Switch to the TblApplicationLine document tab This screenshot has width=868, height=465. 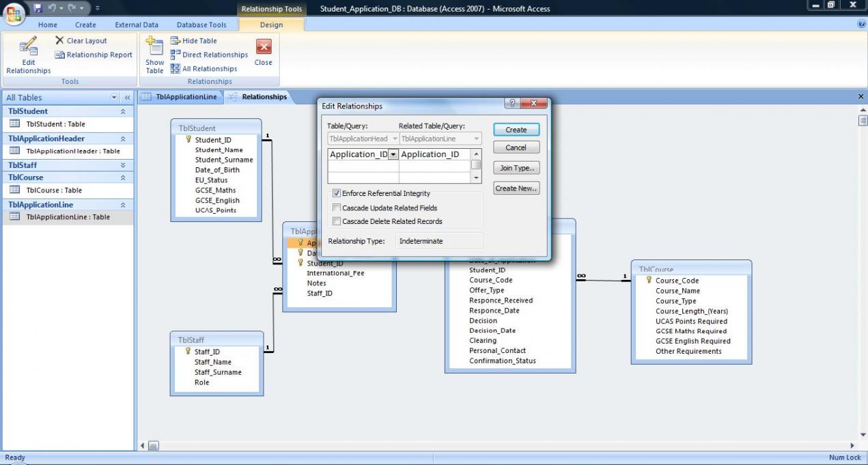pyautogui.click(x=180, y=97)
